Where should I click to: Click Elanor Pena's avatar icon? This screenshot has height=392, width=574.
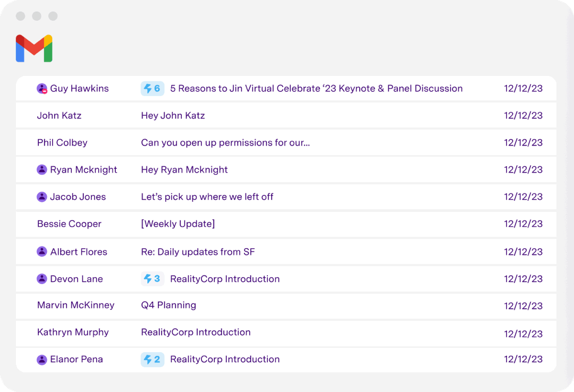(42, 359)
